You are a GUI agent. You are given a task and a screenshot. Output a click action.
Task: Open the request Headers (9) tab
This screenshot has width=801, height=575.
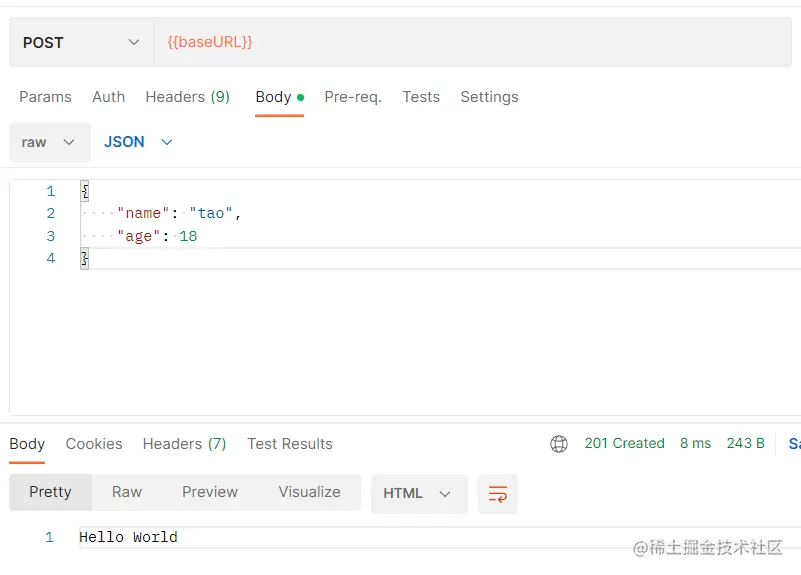(x=187, y=97)
